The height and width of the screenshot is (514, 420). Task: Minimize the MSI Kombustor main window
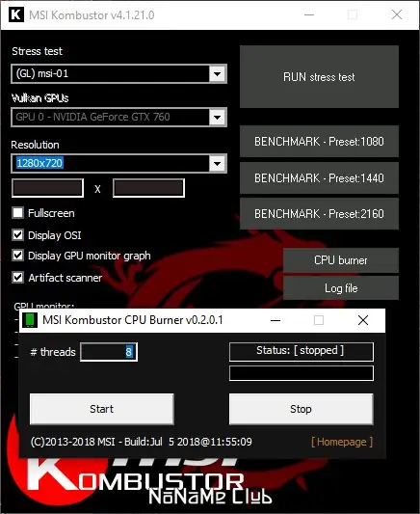[309, 14]
